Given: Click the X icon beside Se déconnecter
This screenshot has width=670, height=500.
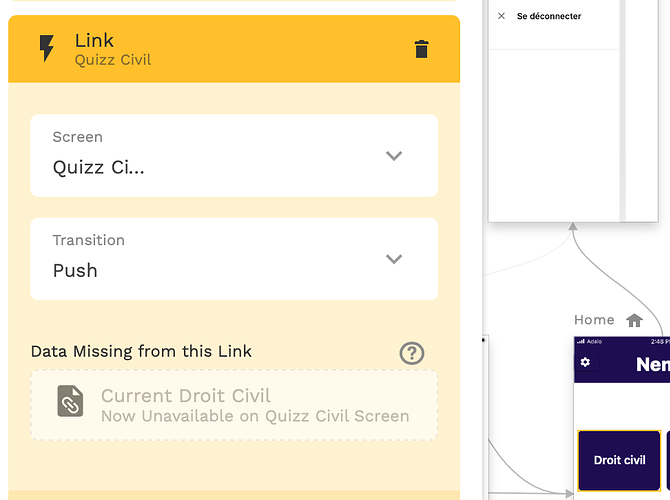Looking at the screenshot, I should (502, 16).
